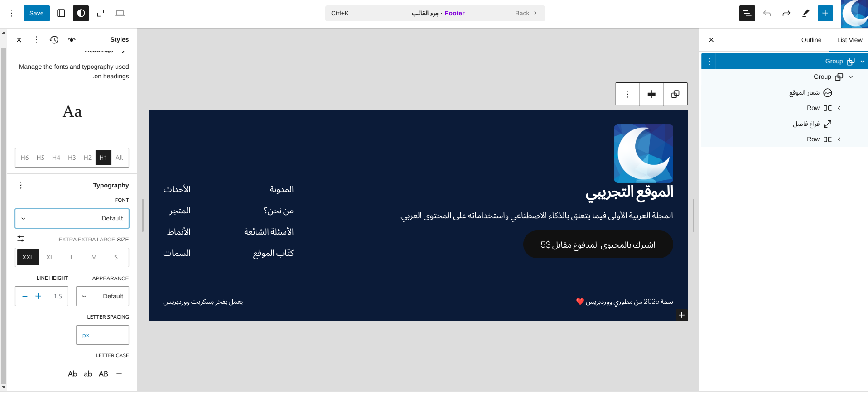Expand the first Row item in List View

coord(839,108)
